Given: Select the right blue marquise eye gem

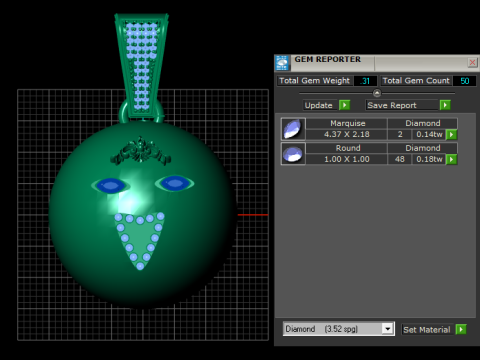Looking at the screenshot, I should coord(175,183).
